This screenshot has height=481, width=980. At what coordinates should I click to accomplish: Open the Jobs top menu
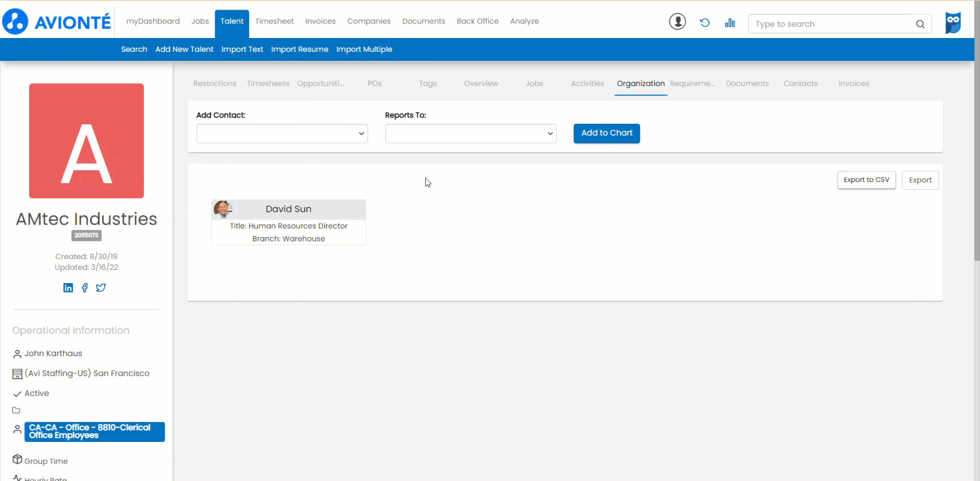point(200,21)
